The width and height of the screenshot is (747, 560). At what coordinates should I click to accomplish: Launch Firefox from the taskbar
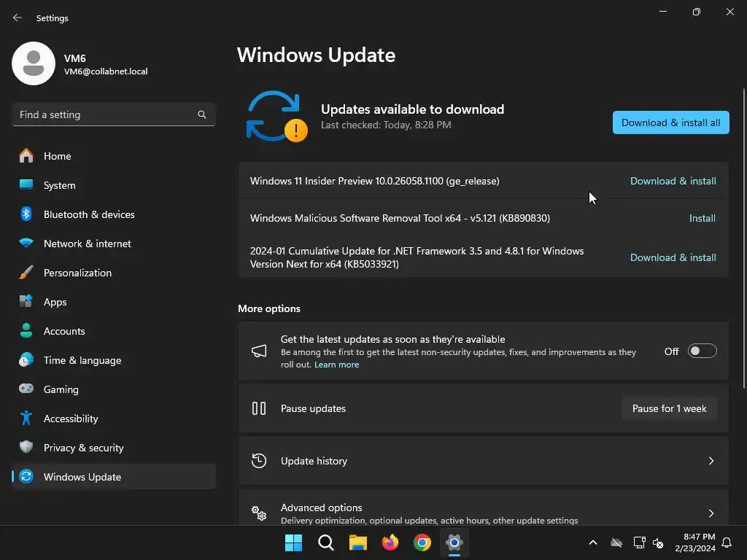coord(390,542)
